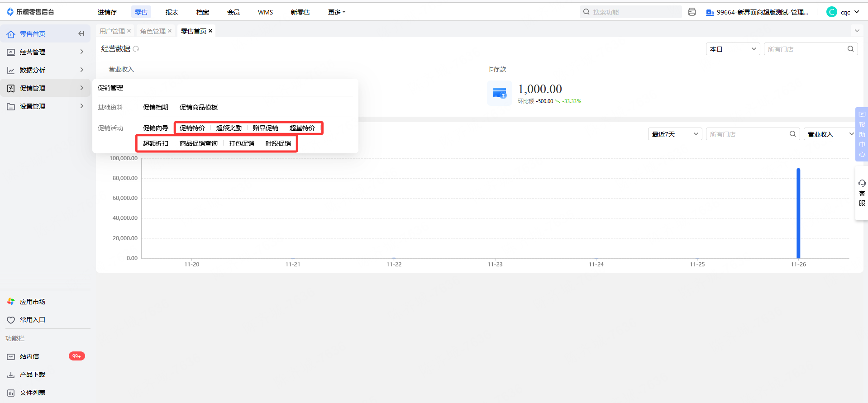868x403 pixels.
Task: Click the 99664 store name text
Action: [x=763, y=12]
